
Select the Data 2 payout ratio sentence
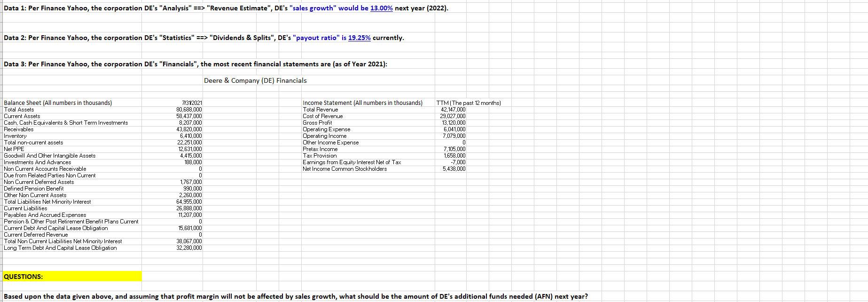point(204,38)
